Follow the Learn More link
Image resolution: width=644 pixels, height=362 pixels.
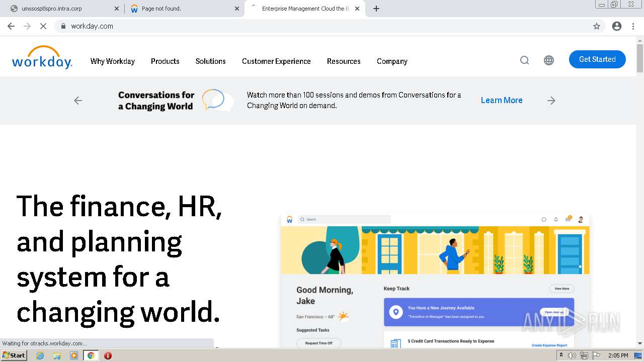(x=502, y=100)
